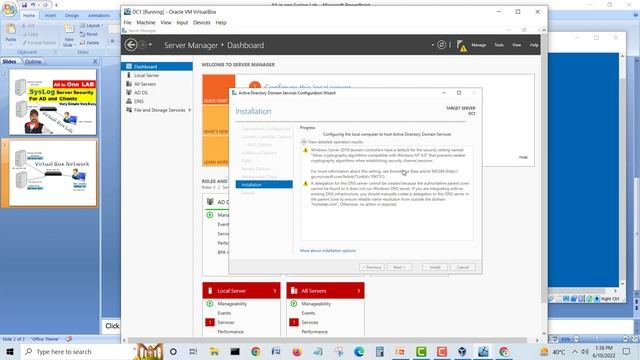Click the Previous button in wizard
This screenshot has width=640, height=360.
coord(371,267)
